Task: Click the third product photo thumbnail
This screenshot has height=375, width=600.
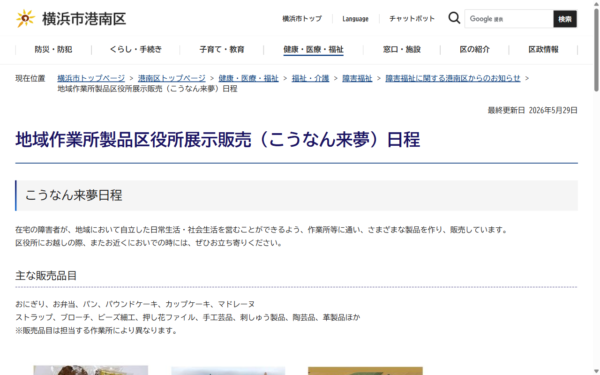Action: 365,371
